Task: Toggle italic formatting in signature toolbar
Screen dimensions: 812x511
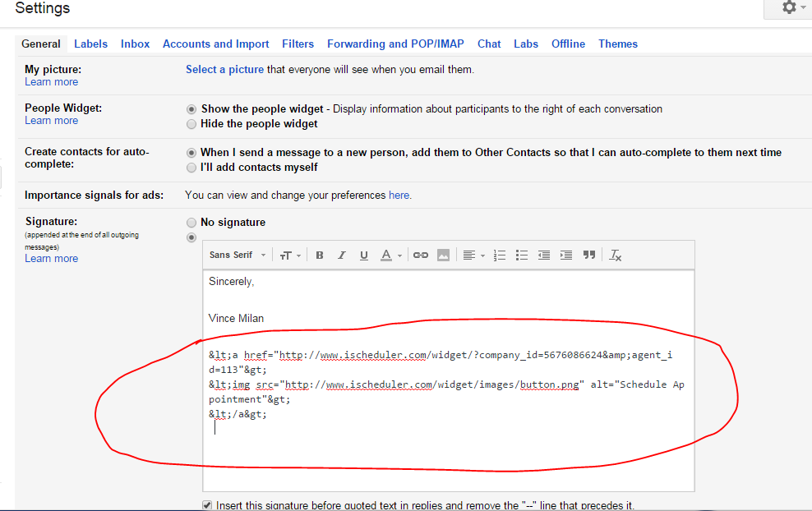Action: pyautogui.click(x=342, y=255)
